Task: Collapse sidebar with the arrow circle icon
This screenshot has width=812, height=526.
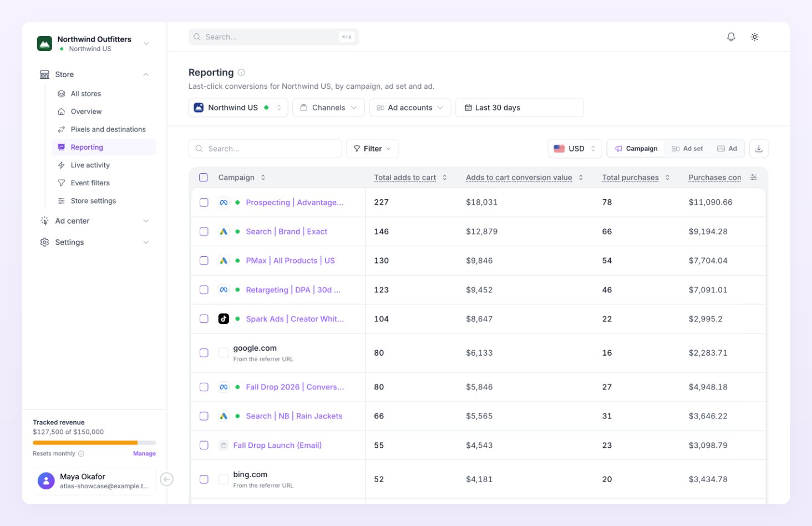Action: (x=166, y=479)
